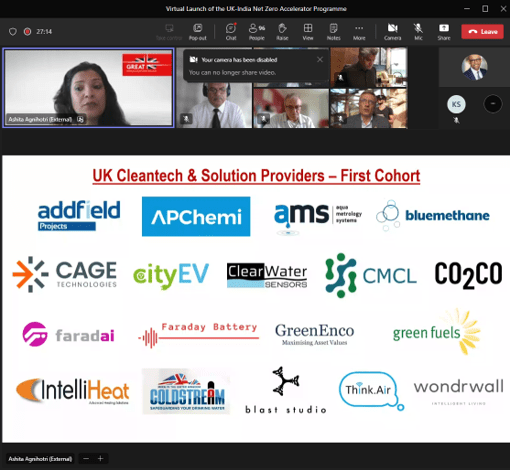Click the blast studio logo
The height and width of the screenshot is (470, 510).
point(286,390)
